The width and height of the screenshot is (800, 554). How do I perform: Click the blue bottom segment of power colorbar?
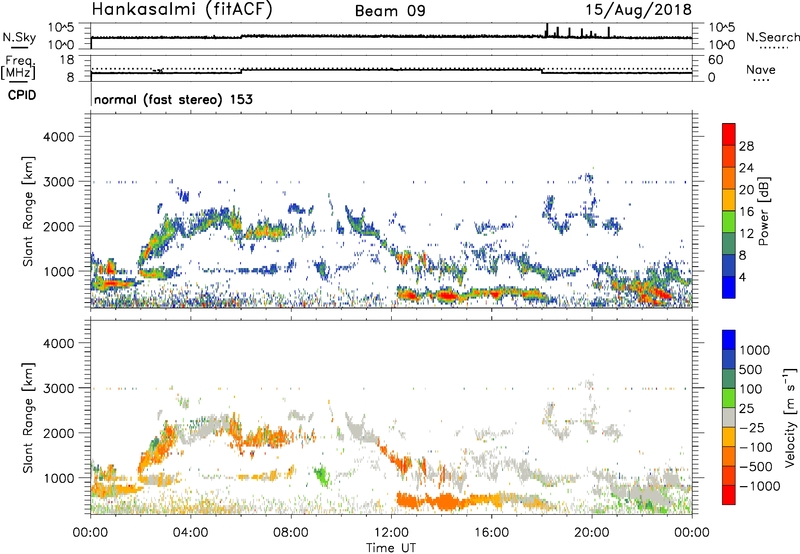pyautogui.click(x=729, y=287)
